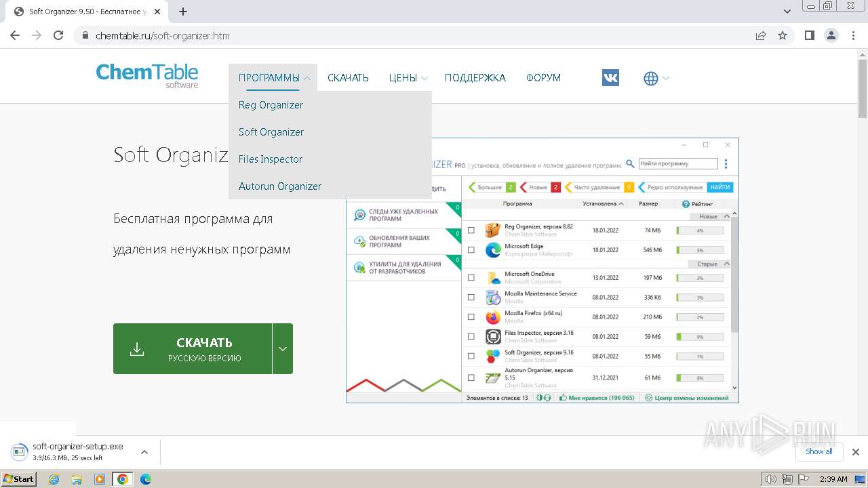Click the site lock icon in address bar

tap(85, 36)
